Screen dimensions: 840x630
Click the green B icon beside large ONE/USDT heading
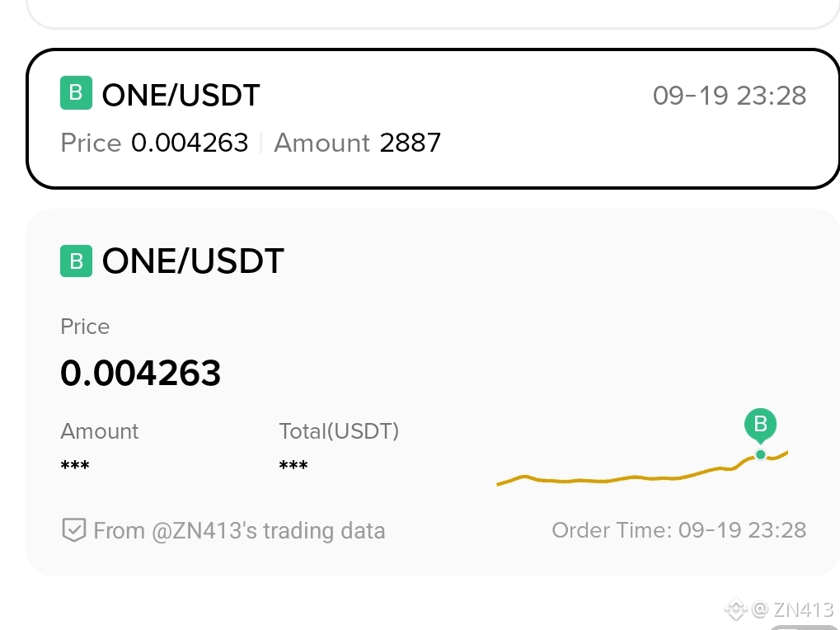[76, 261]
